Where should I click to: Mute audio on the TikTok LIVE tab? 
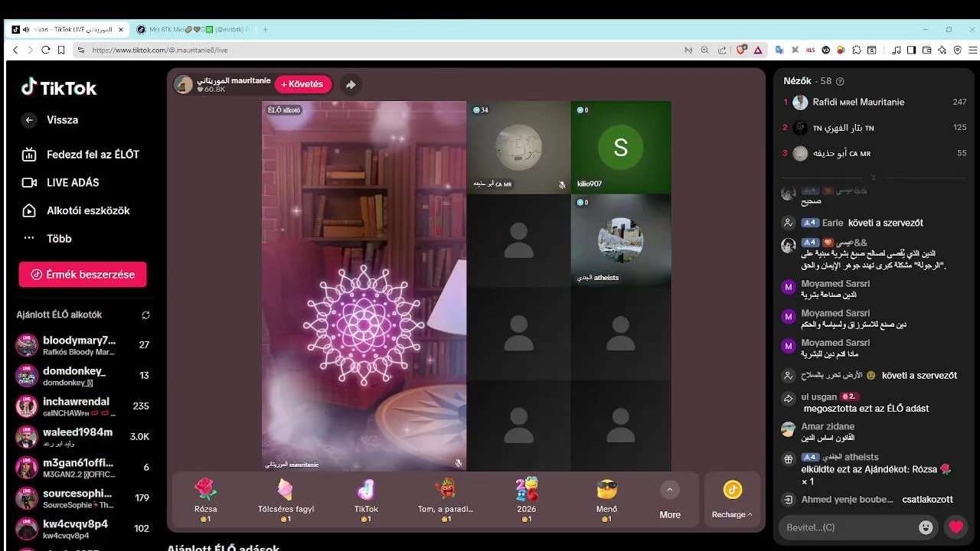pyautogui.click(x=26, y=29)
